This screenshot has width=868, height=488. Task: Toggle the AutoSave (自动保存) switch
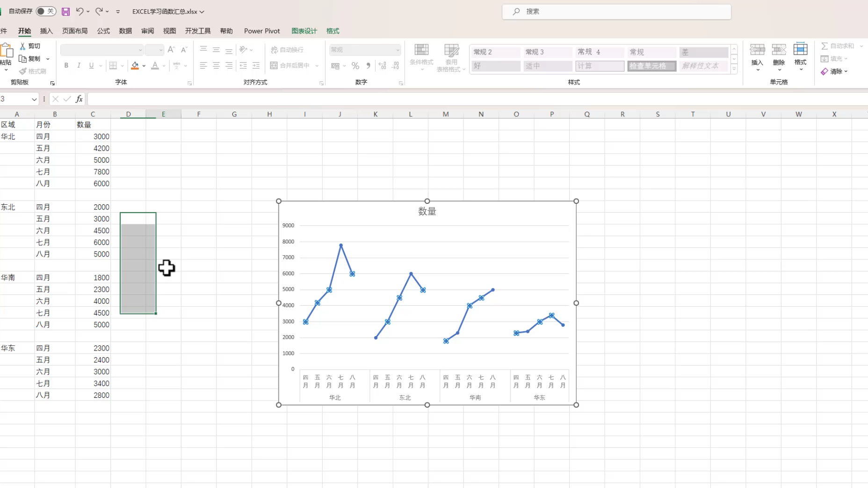[46, 11]
